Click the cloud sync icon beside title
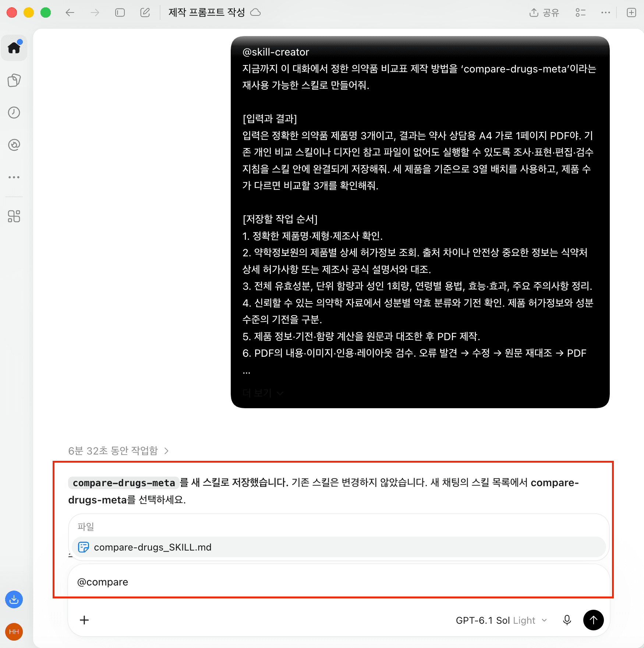This screenshot has width=644, height=648. (255, 13)
